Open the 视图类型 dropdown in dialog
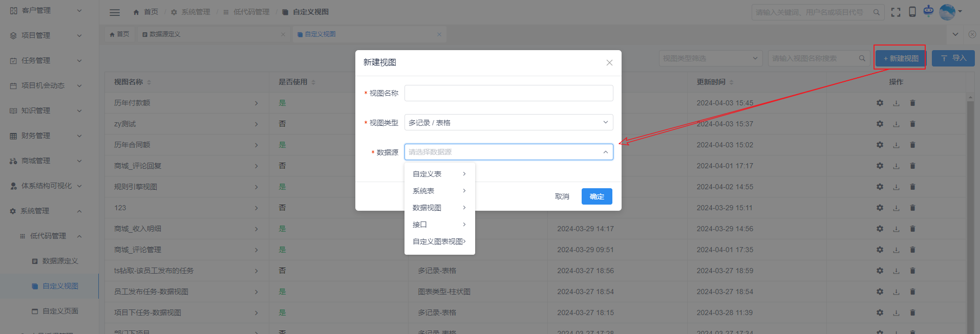This screenshot has height=334, width=980. tap(509, 122)
